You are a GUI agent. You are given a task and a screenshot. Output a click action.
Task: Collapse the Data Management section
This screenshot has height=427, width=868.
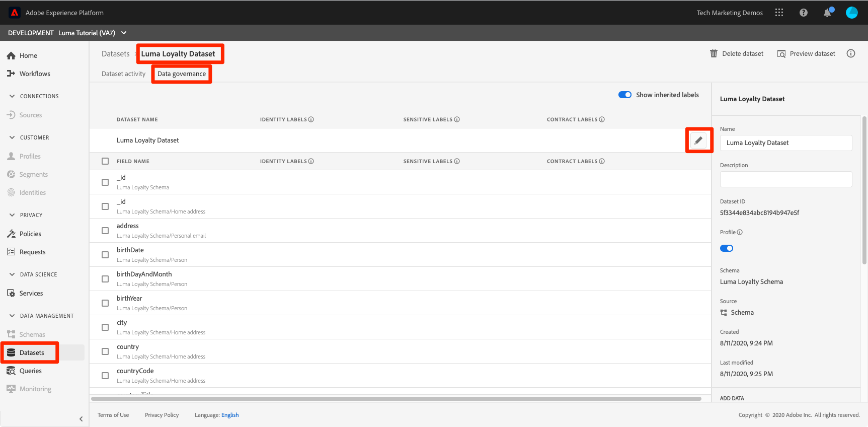pos(12,315)
